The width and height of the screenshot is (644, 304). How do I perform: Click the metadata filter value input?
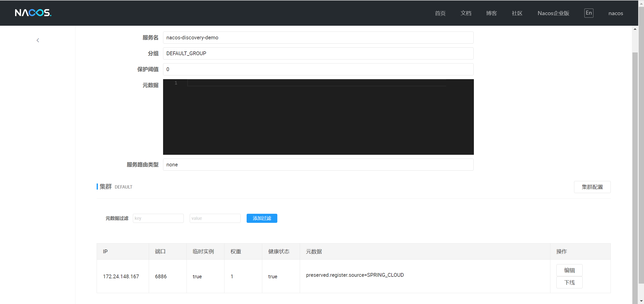pyautogui.click(x=215, y=218)
